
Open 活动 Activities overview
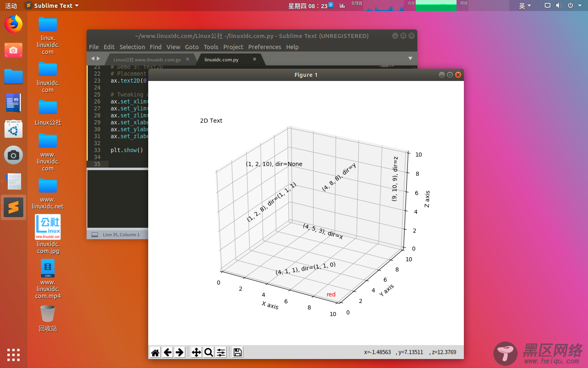pos(11,6)
